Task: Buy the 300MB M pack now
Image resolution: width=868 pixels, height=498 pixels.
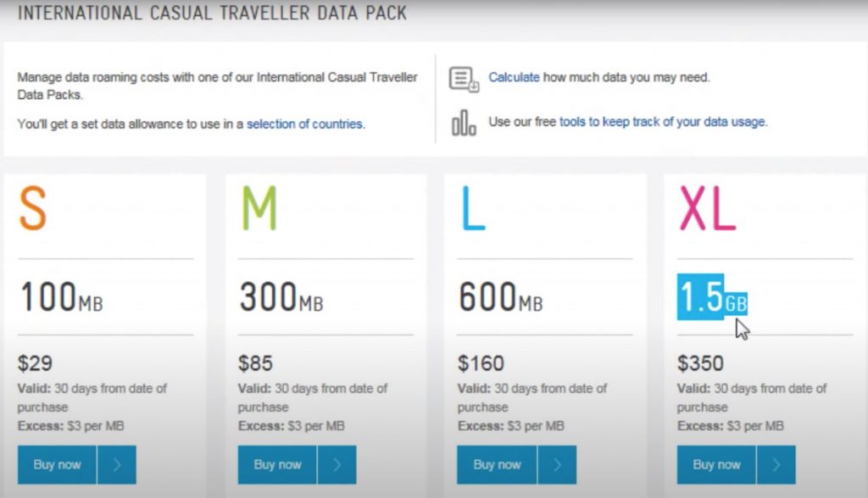Action: [x=277, y=464]
